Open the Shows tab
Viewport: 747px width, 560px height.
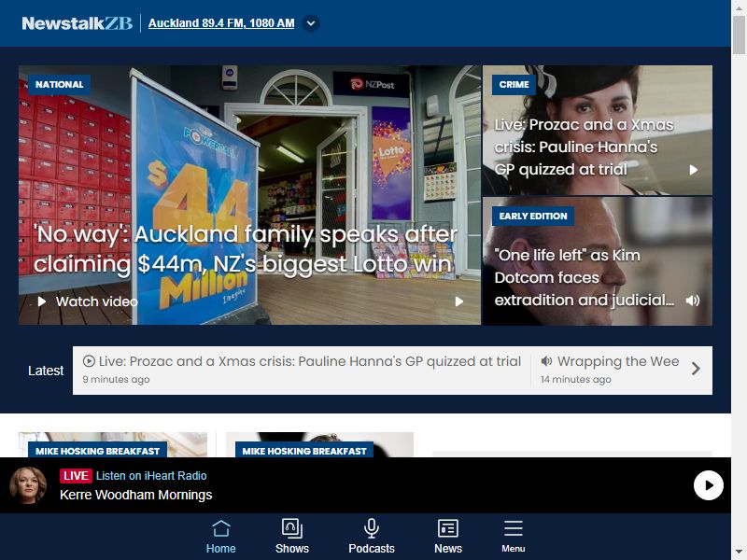click(x=292, y=537)
